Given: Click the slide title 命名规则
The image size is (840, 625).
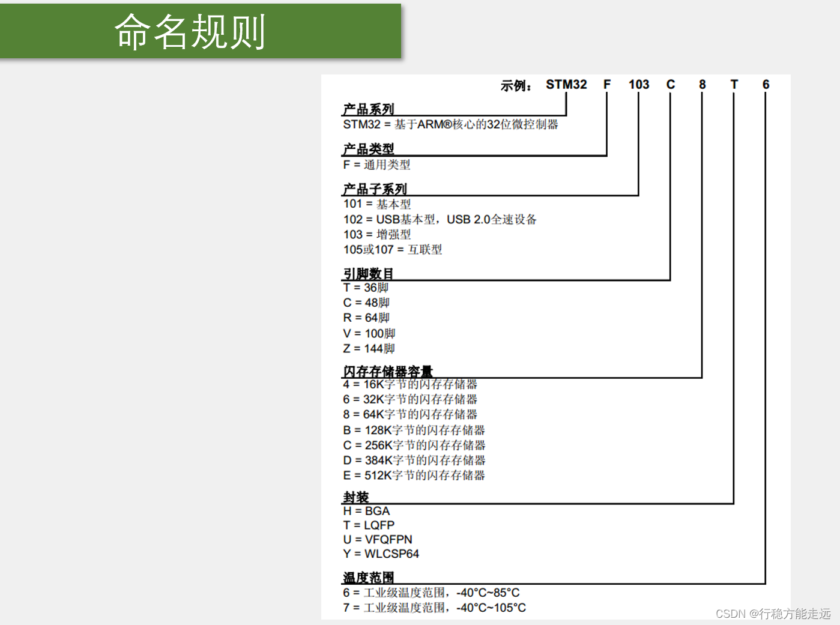Looking at the screenshot, I should tap(190, 32).
